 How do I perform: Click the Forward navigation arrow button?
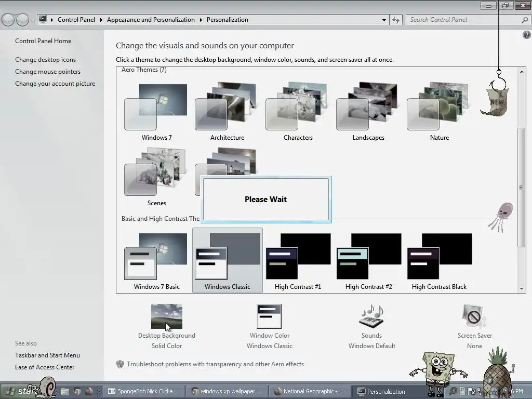click(x=22, y=20)
